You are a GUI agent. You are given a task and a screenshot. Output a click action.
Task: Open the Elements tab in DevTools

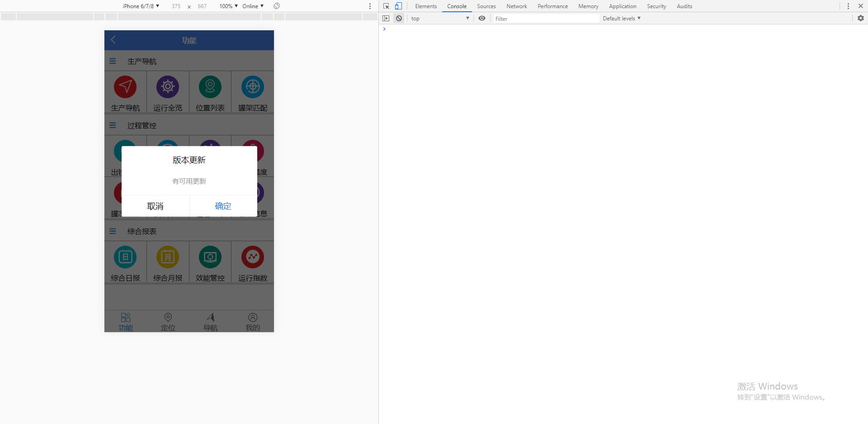[x=426, y=6]
